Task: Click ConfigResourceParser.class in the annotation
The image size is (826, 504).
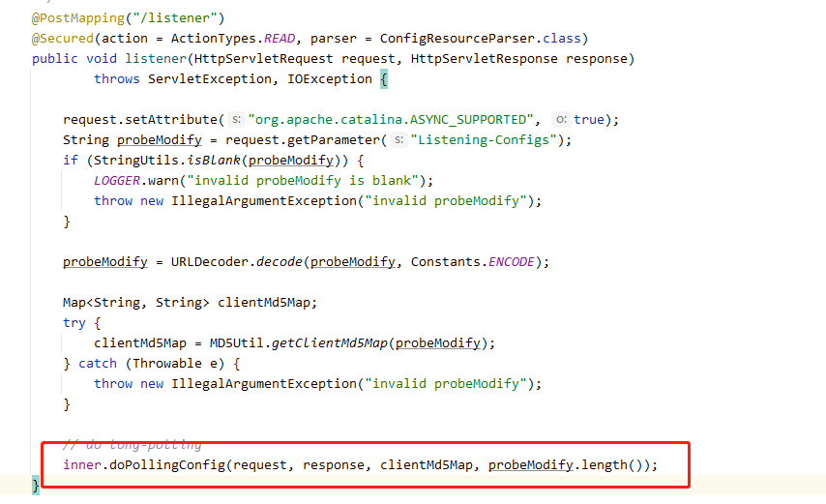Action: [480, 39]
